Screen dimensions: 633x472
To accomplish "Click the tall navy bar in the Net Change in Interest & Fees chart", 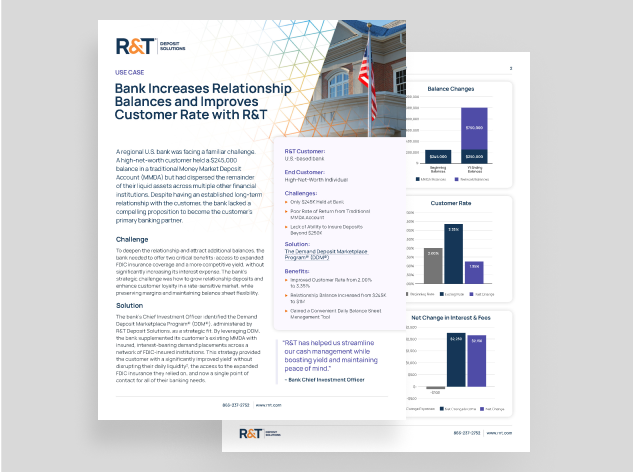I will 456,360.
